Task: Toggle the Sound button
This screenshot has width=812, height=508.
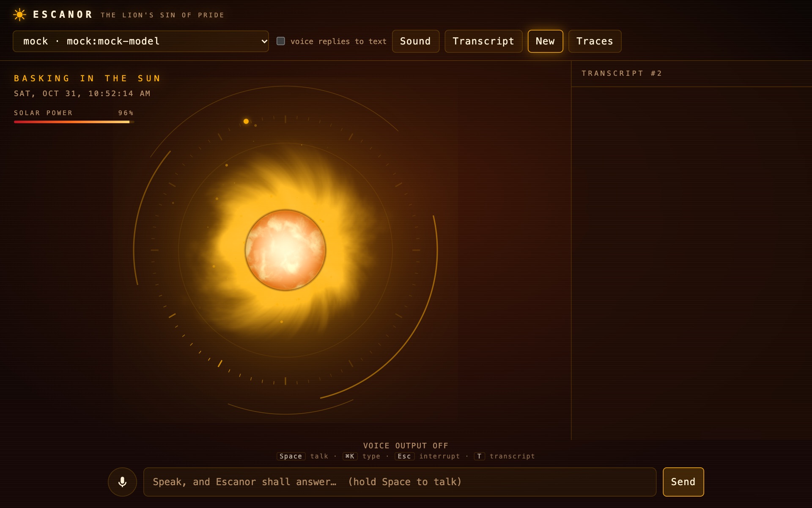Action: [x=415, y=41]
